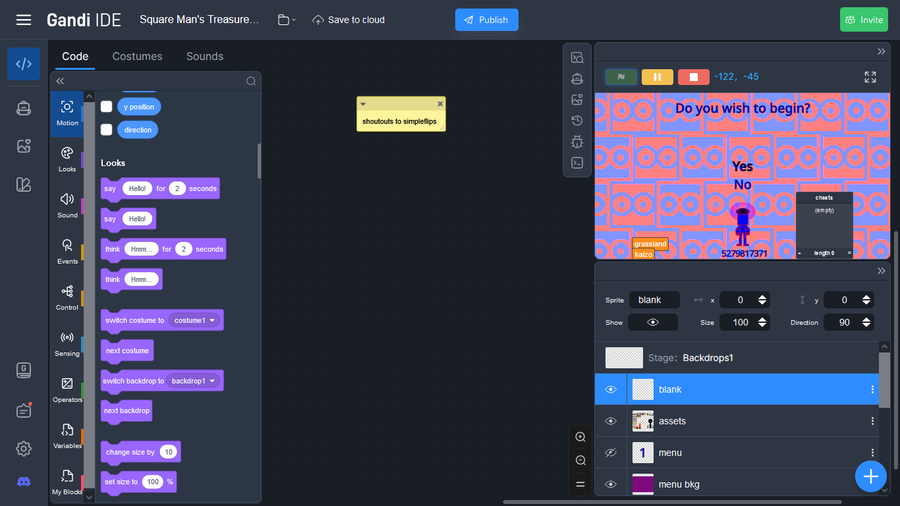Toggle visibility of blank sprite

[611, 390]
